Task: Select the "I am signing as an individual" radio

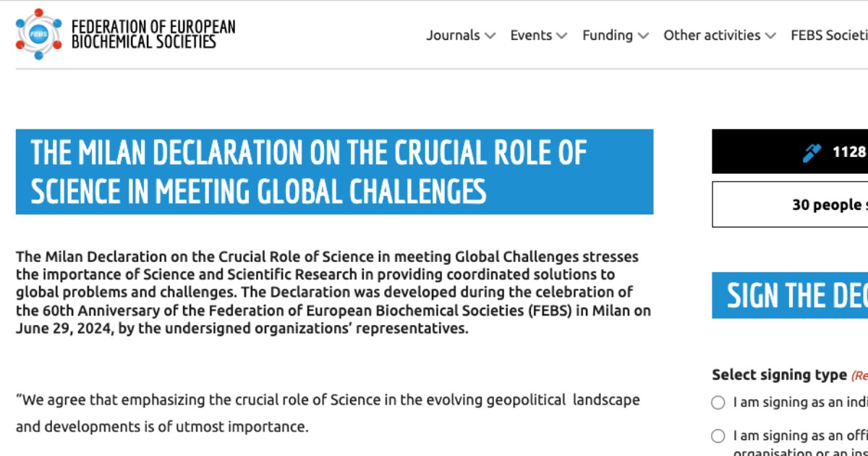Action: click(718, 402)
